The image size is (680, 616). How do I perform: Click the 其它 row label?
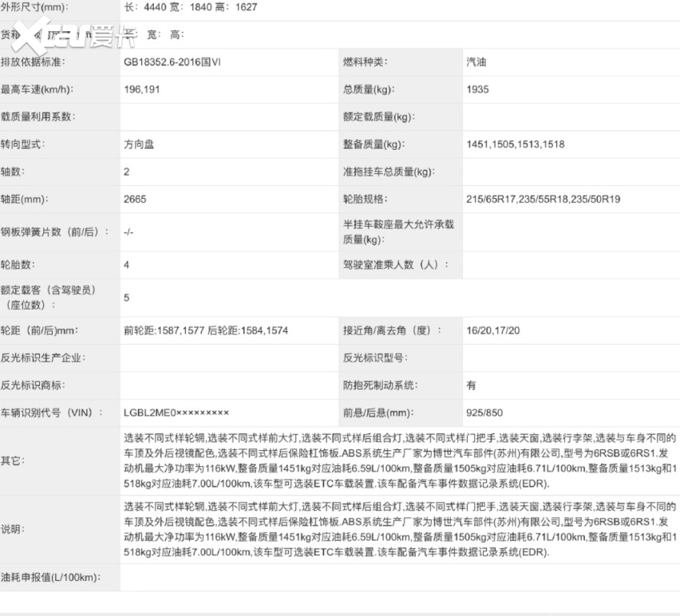click(11, 460)
